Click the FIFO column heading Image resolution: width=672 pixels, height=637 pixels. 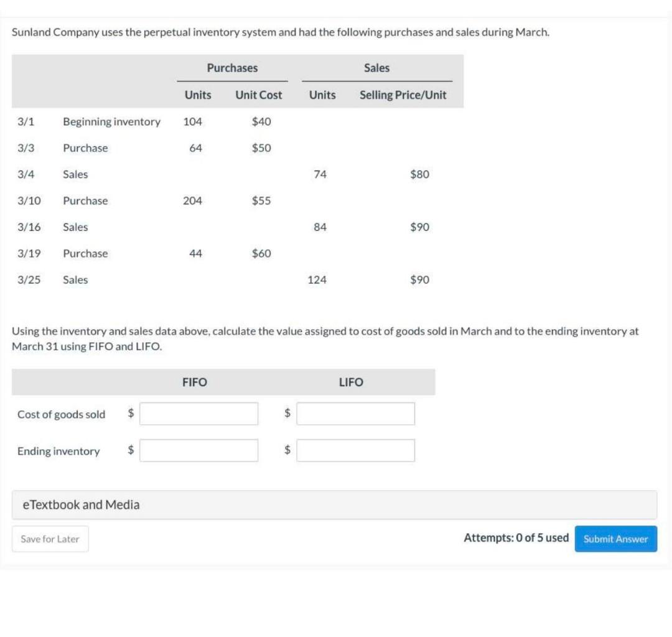point(195,383)
